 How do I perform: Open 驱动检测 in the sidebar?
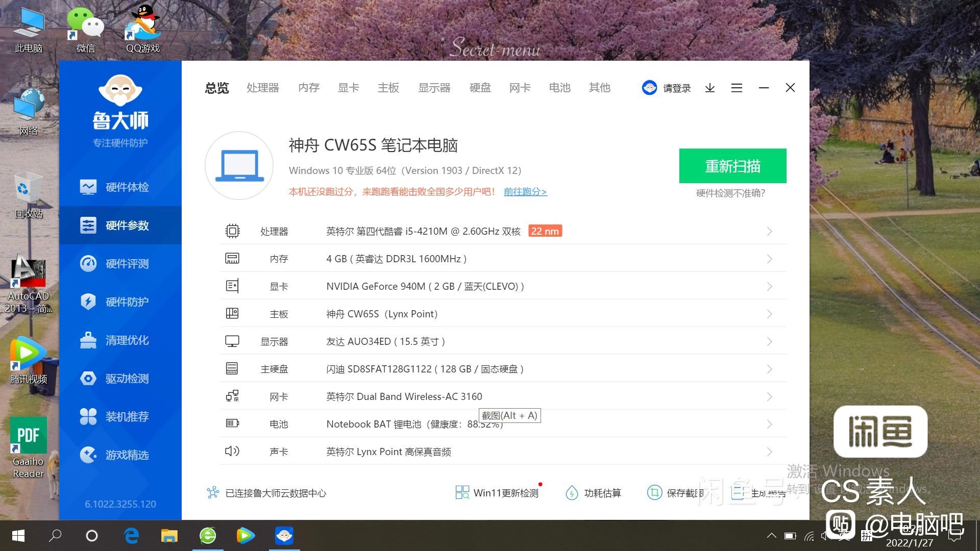coord(120,379)
